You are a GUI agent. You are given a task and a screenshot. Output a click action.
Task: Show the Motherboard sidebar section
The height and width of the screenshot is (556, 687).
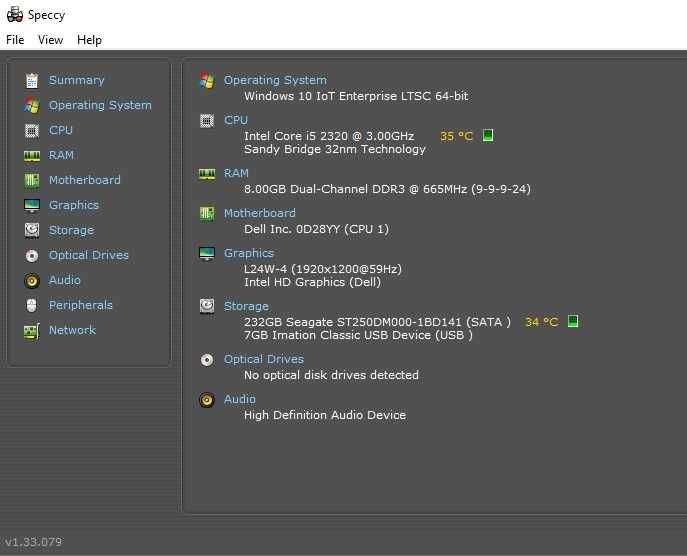[x=85, y=180]
